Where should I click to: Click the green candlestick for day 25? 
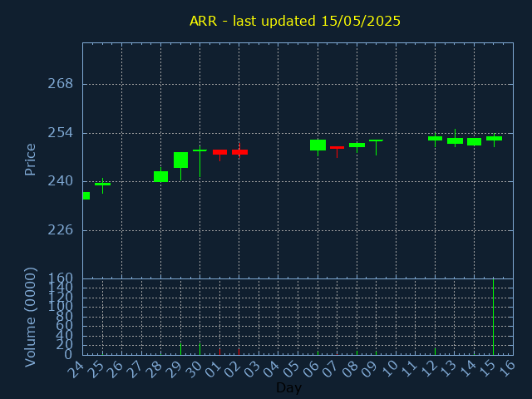point(102,185)
